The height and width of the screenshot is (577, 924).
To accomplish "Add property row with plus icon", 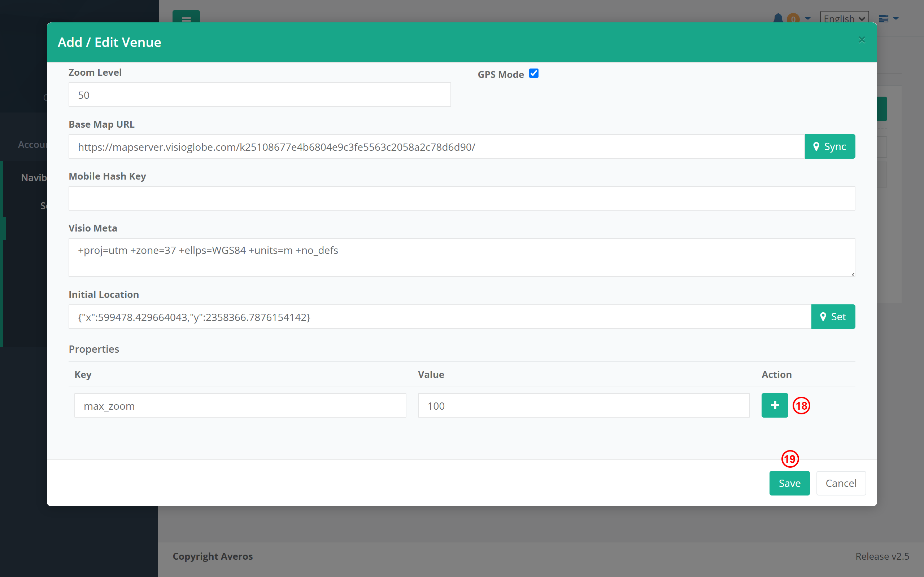I will (x=774, y=405).
